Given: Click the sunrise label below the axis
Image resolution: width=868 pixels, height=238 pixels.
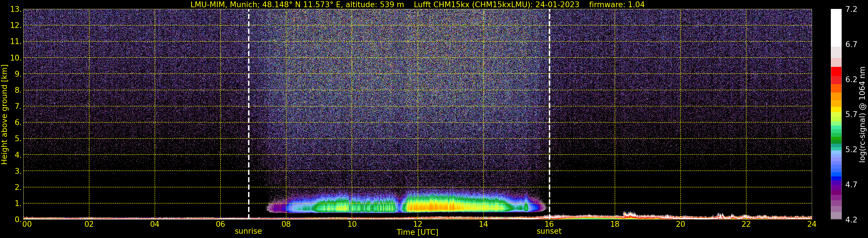Looking at the screenshot, I should (248, 231).
